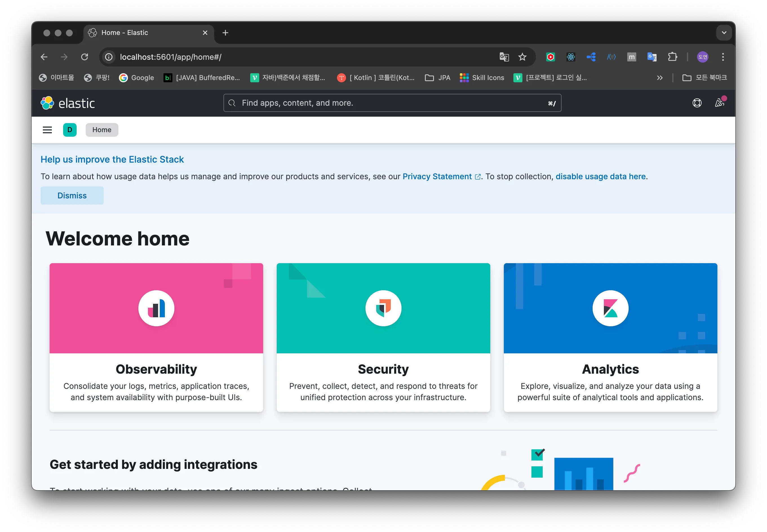Open the [프로젝트] 로그인 실... bookmark
This screenshot has height=532, width=767.
(x=550, y=78)
